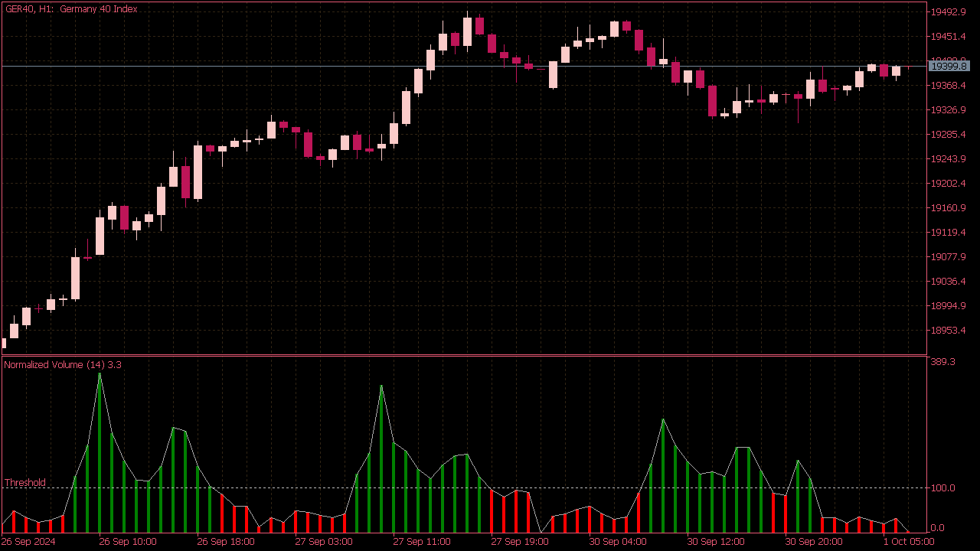This screenshot has width=980, height=551.
Task: Click the 27 Sep 19:00 time label
Action: click(x=520, y=542)
